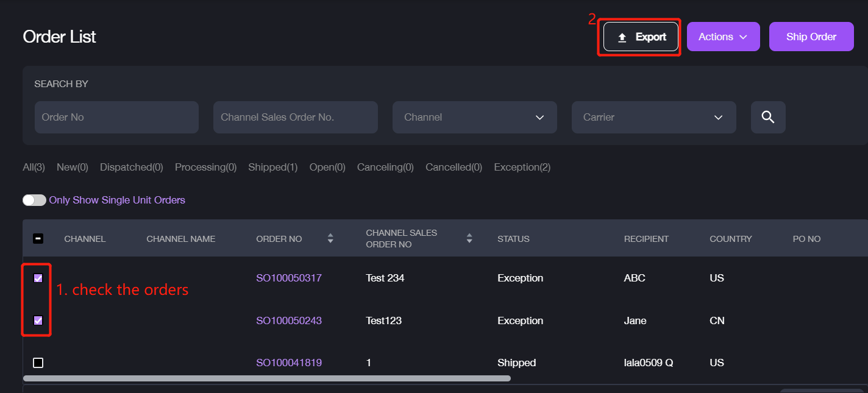Switch to the Open(0) tab
The height and width of the screenshot is (393, 868).
(327, 167)
